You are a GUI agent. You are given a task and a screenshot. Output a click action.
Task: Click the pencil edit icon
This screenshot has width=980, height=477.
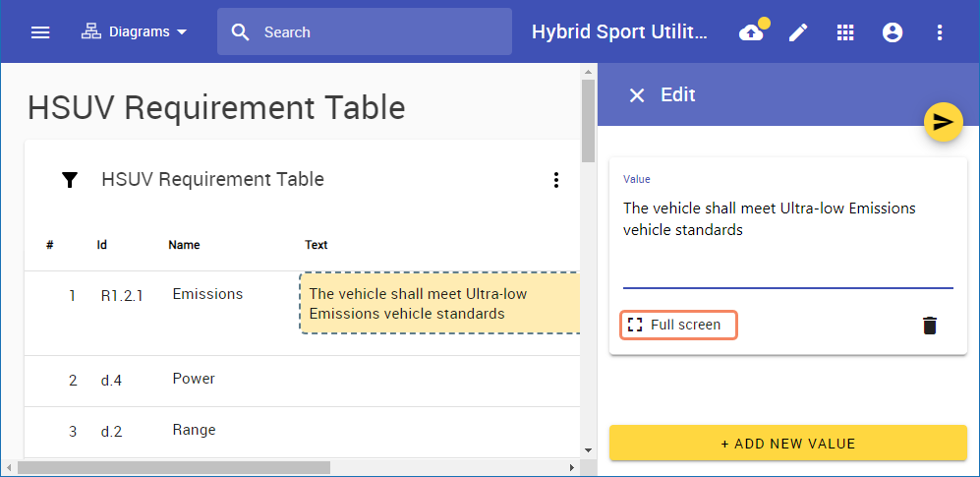pyautogui.click(x=798, y=32)
